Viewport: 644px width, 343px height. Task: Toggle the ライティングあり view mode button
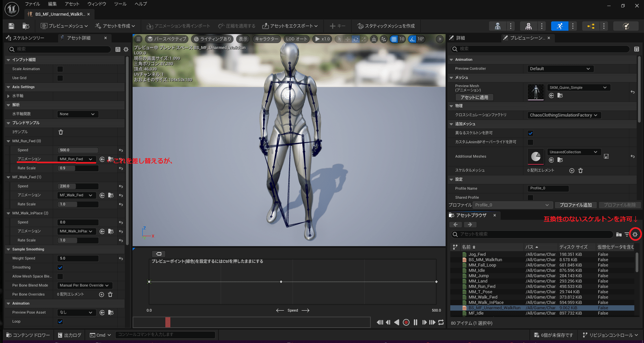coord(213,39)
